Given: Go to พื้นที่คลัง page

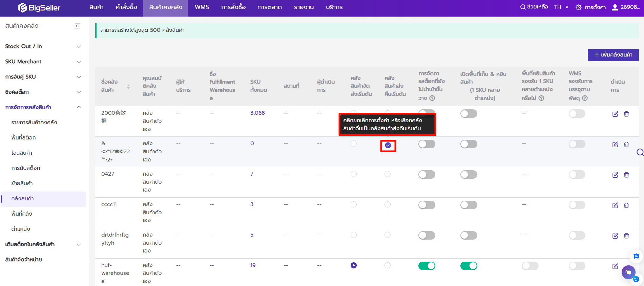Looking at the screenshot, I should coord(22,214).
